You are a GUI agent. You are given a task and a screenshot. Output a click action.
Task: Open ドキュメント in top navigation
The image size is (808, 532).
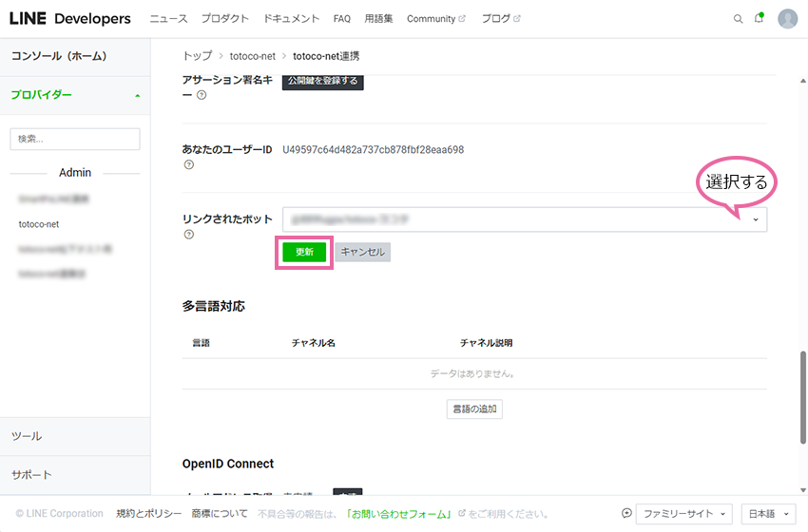tap(291, 19)
